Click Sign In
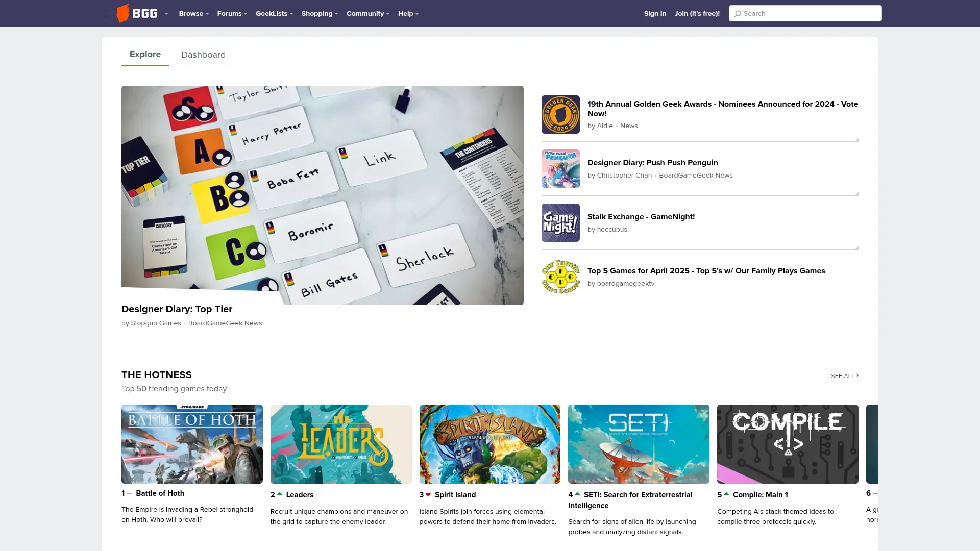This screenshot has width=980, height=551. (655, 14)
